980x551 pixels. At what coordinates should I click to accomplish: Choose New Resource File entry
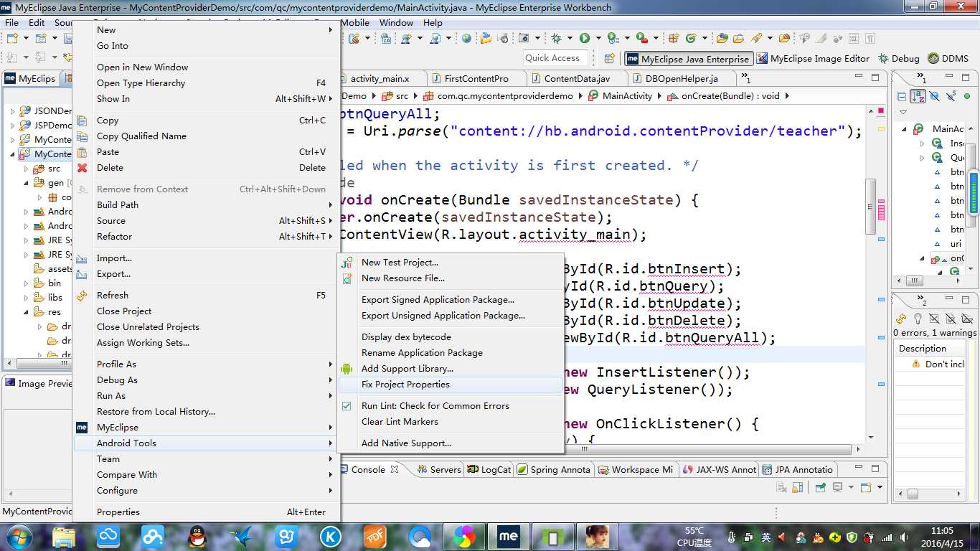pyautogui.click(x=451, y=278)
